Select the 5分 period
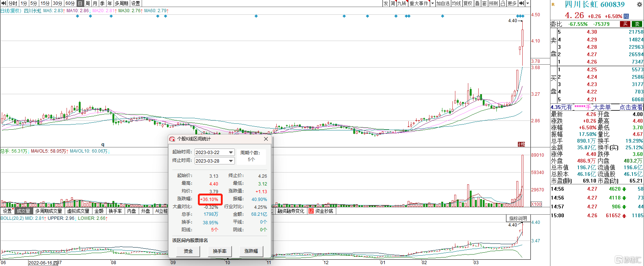 [x=34, y=3]
